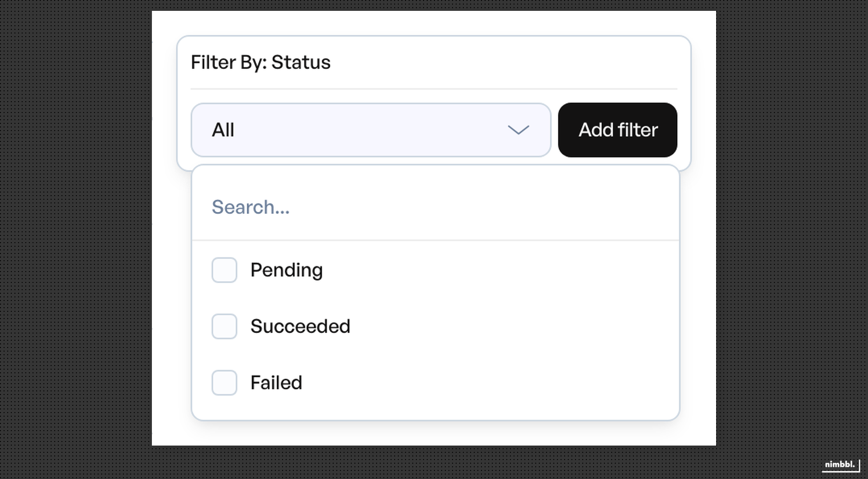Click the dropdown chevron arrow
868x479 pixels.
coord(519,130)
